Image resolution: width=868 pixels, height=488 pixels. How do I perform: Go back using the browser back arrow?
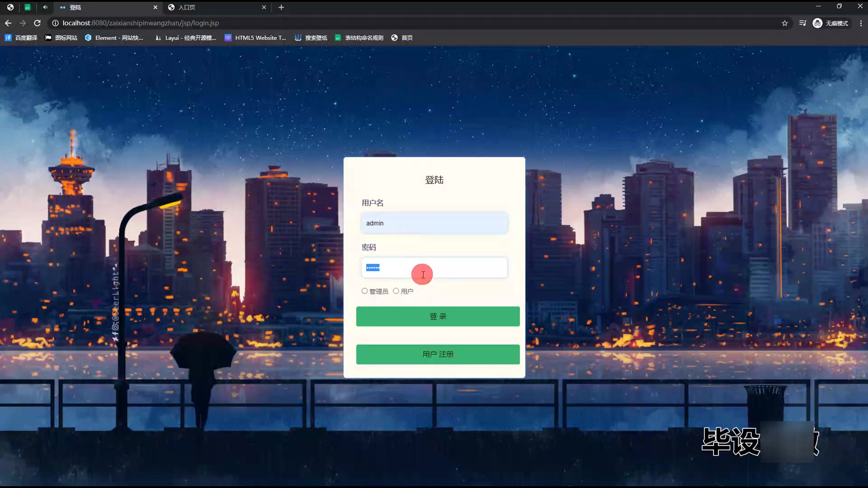[x=8, y=23]
